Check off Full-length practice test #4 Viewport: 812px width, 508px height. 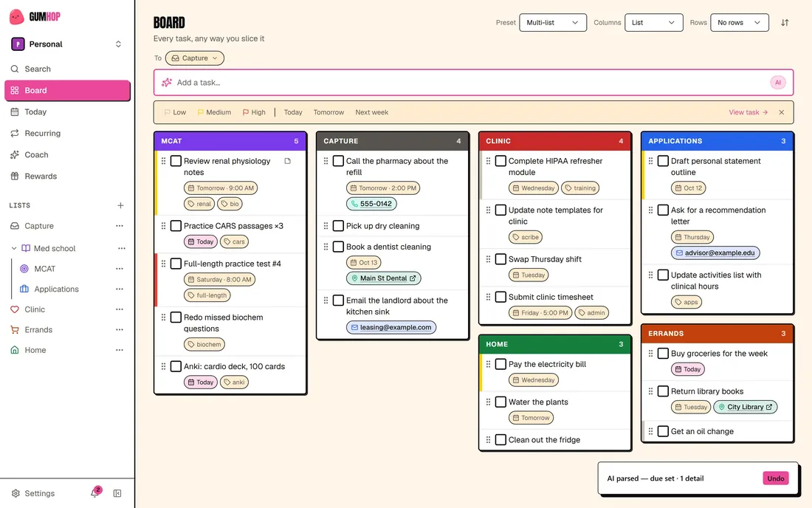tap(176, 264)
